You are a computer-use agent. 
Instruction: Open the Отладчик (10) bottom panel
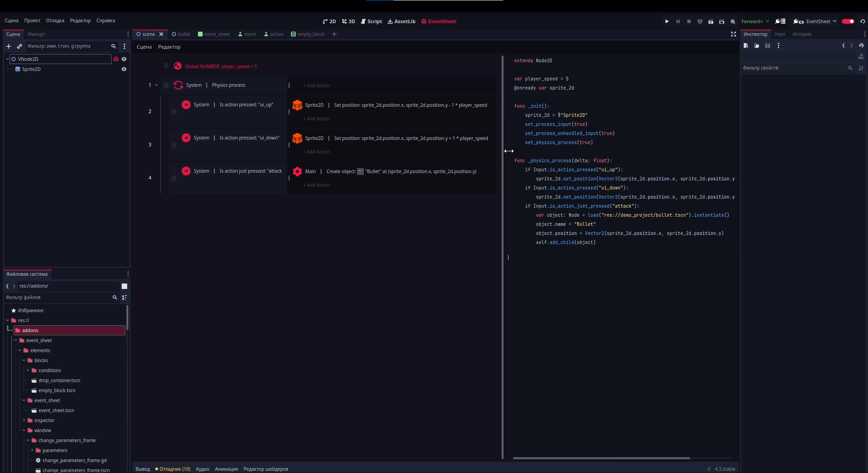tap(173, 469)
